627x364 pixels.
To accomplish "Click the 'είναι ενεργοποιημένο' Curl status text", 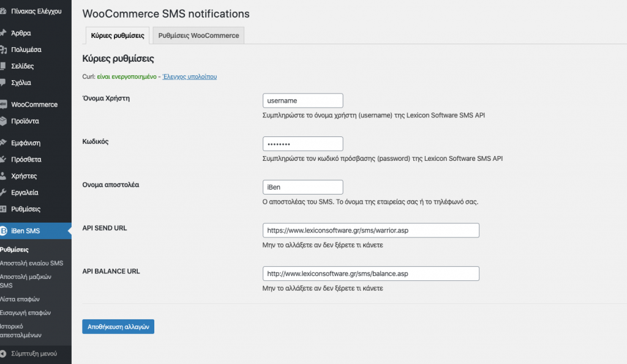I will 127,76.
